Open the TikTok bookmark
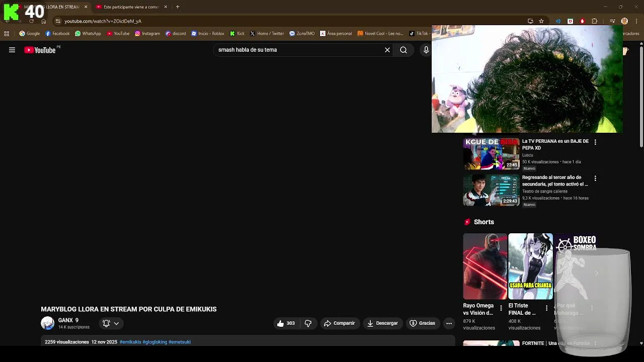 point(419,34)
